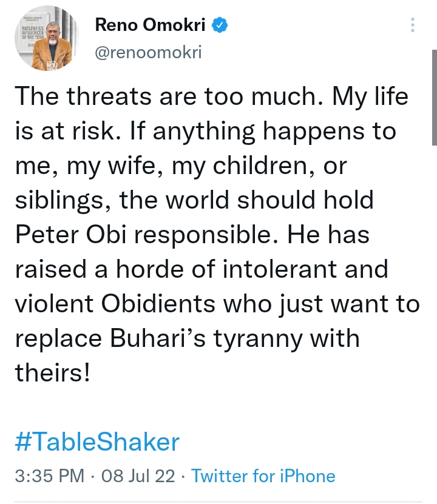The image size is (437, 504).
Task: Click the Reno Omokri display name
Action: 151,25
